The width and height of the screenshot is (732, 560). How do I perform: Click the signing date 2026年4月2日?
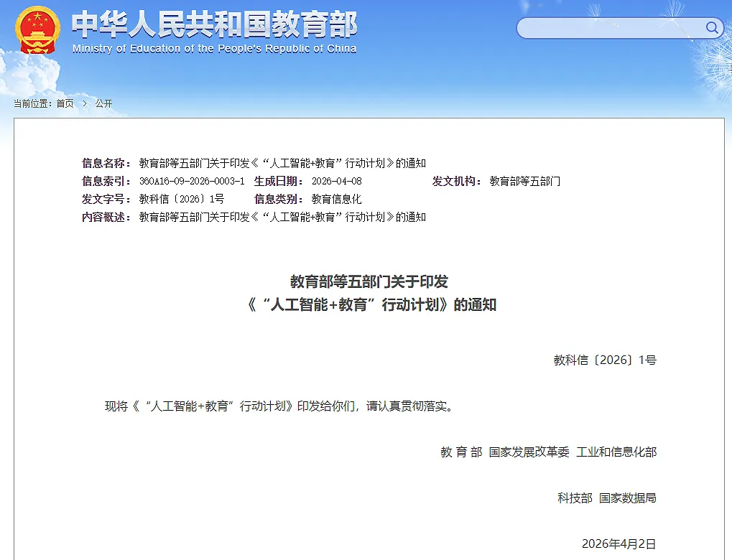tap(619, 543)
